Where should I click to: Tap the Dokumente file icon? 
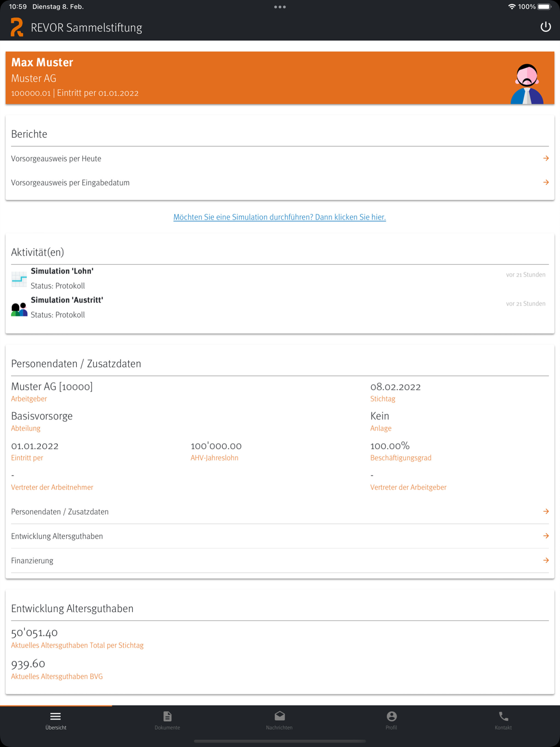pyautogui.click(x=167, y=716)
